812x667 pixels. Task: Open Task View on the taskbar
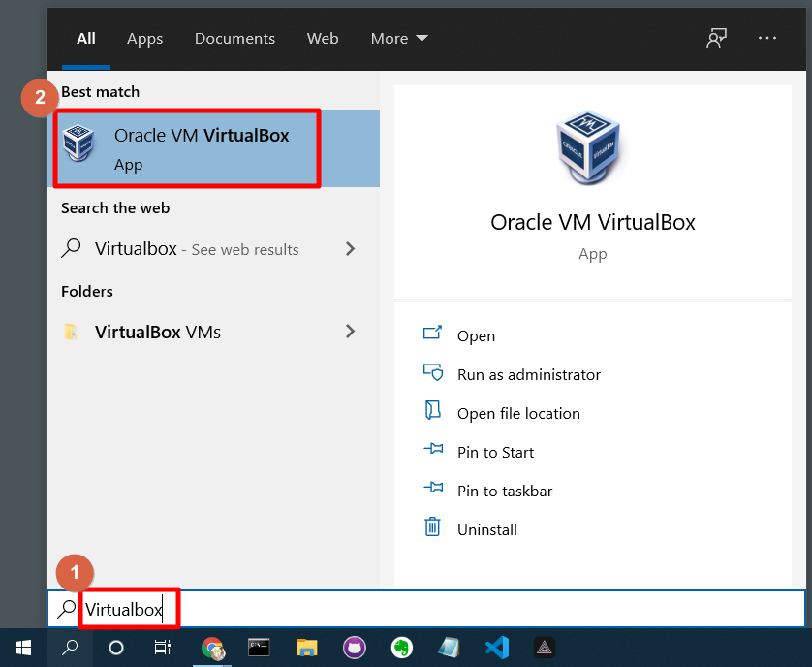click(x=162, y=648)
